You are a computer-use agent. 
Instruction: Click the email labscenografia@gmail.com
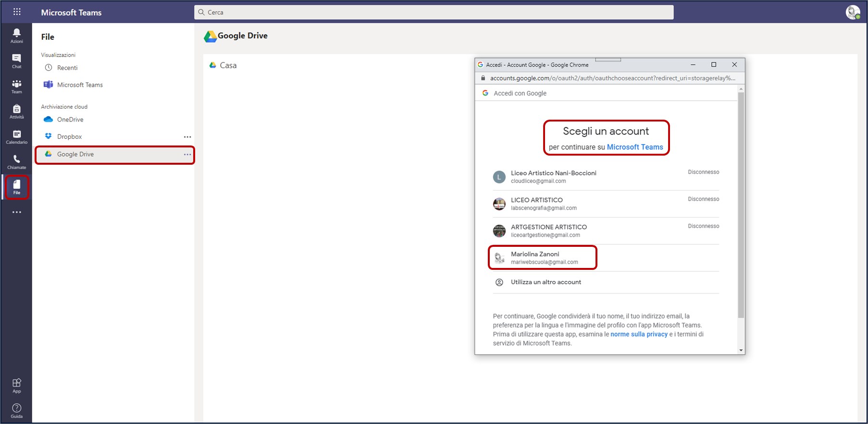[x=544, y=208]
